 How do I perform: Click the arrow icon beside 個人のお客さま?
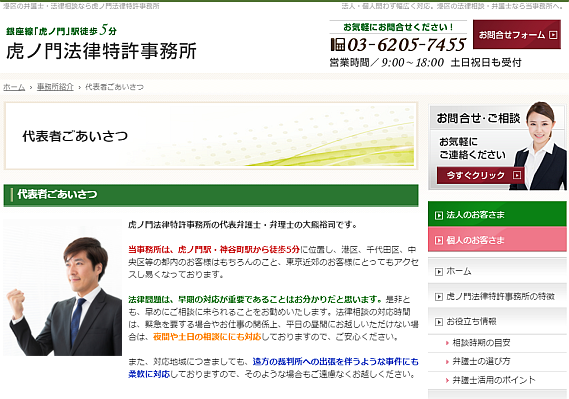(439, 240)
